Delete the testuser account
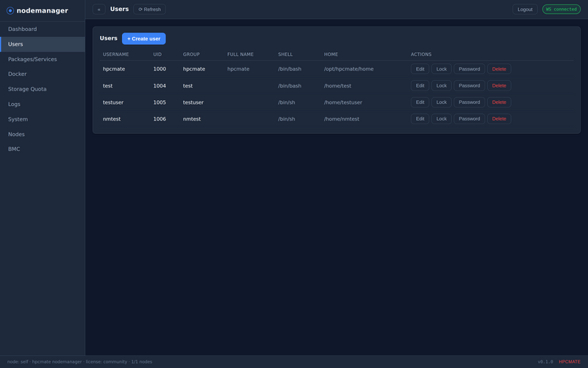 click(x=499, y=102)
